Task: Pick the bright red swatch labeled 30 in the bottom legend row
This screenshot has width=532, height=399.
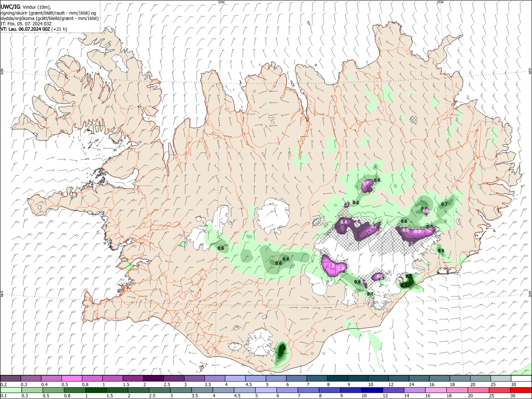Action: tap(521, 390)
